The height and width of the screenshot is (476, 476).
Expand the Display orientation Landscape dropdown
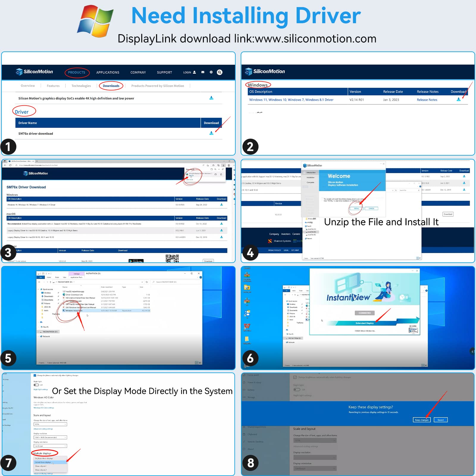pyautogui.click(x=50, y=446)
